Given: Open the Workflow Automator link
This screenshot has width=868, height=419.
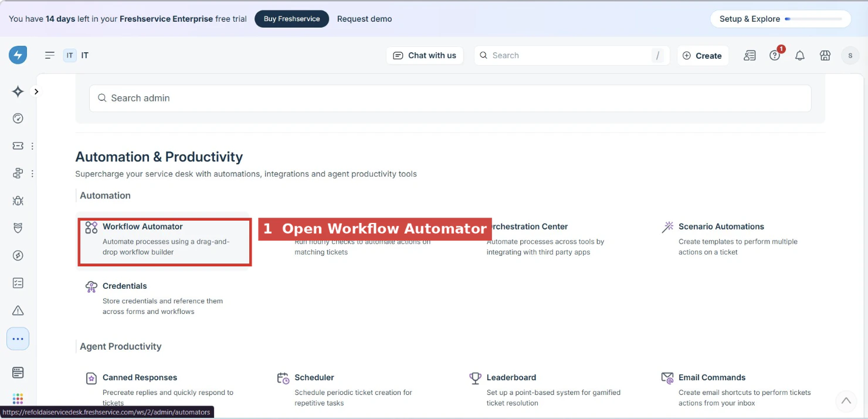Looking at the screenshot, I should click(143, 227).
